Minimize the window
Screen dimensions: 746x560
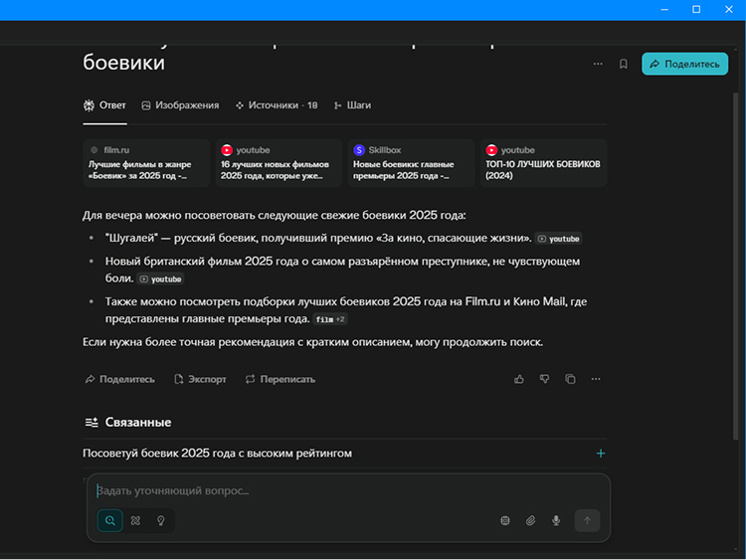click(664, 10)
